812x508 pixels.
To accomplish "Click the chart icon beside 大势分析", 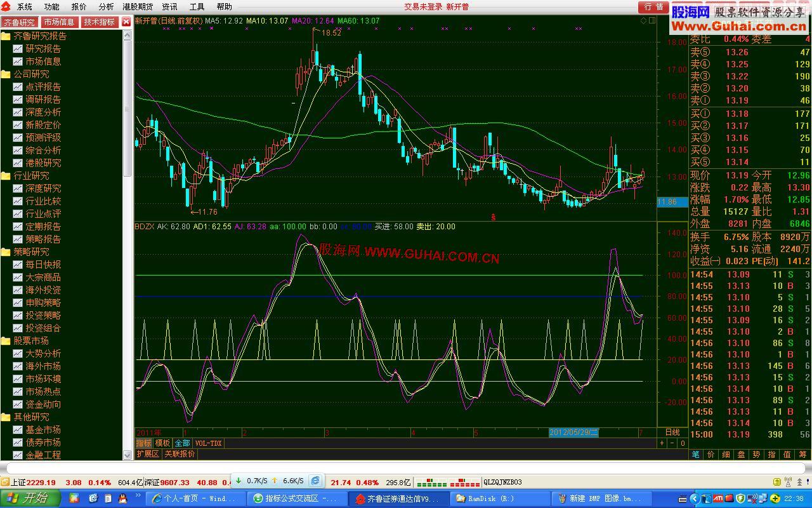I will (18, 354).
